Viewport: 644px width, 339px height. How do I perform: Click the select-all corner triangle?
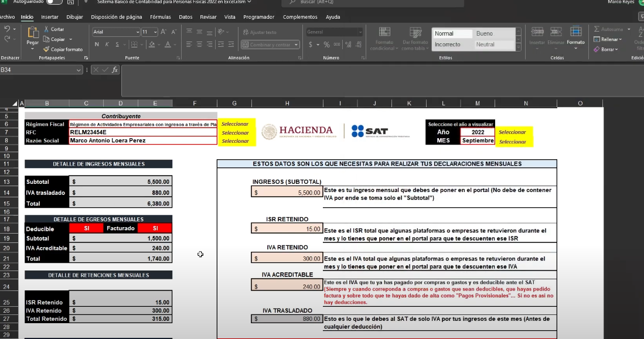coord(15,104)
